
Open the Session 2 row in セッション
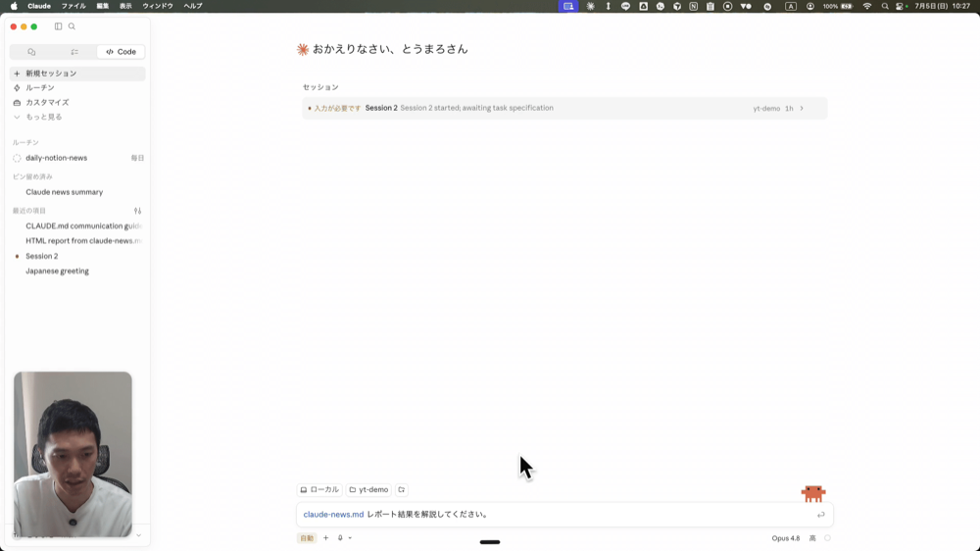564,108
